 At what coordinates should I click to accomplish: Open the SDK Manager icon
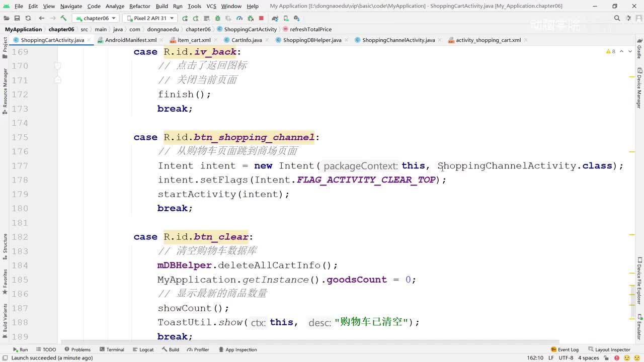pyautogui.click(x=297, y=18)
